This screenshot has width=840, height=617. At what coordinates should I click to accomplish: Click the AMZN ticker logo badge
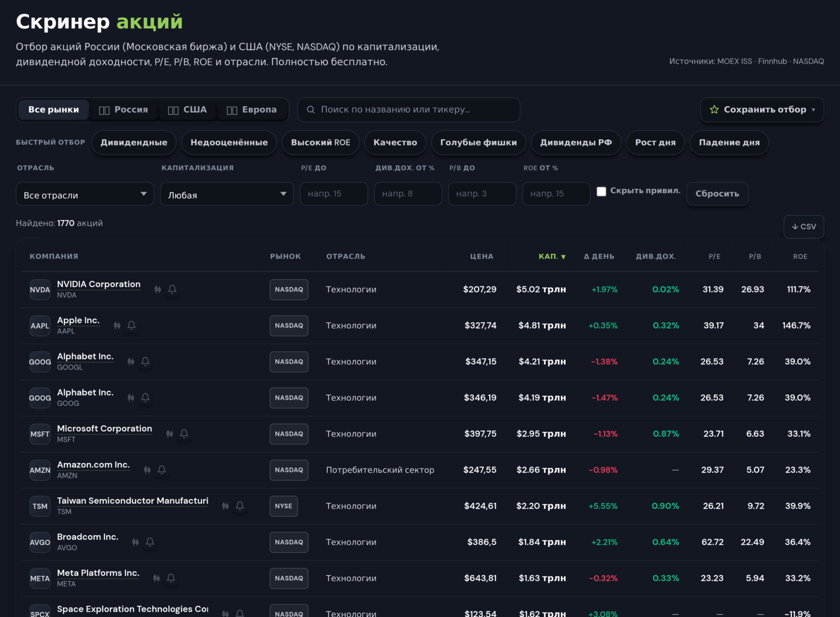click(40, 470)
